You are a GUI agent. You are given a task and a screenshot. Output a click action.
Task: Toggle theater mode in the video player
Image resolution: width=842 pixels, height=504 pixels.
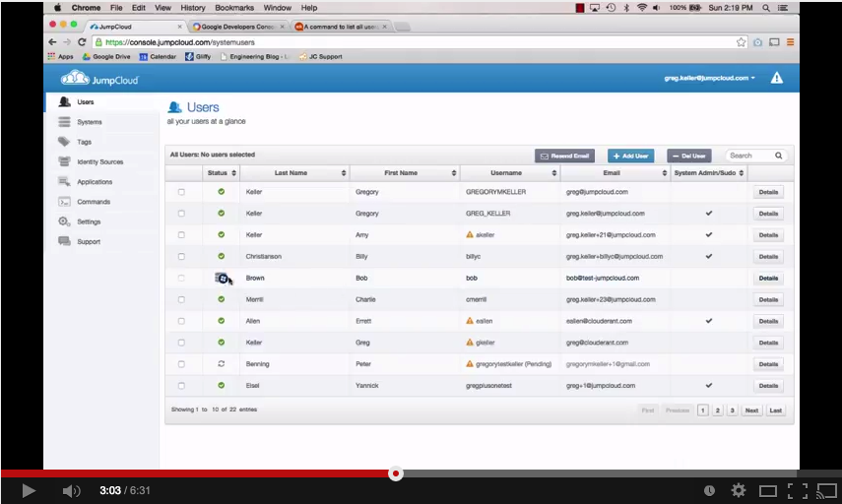pyautogui.click(x=768, y=490)
